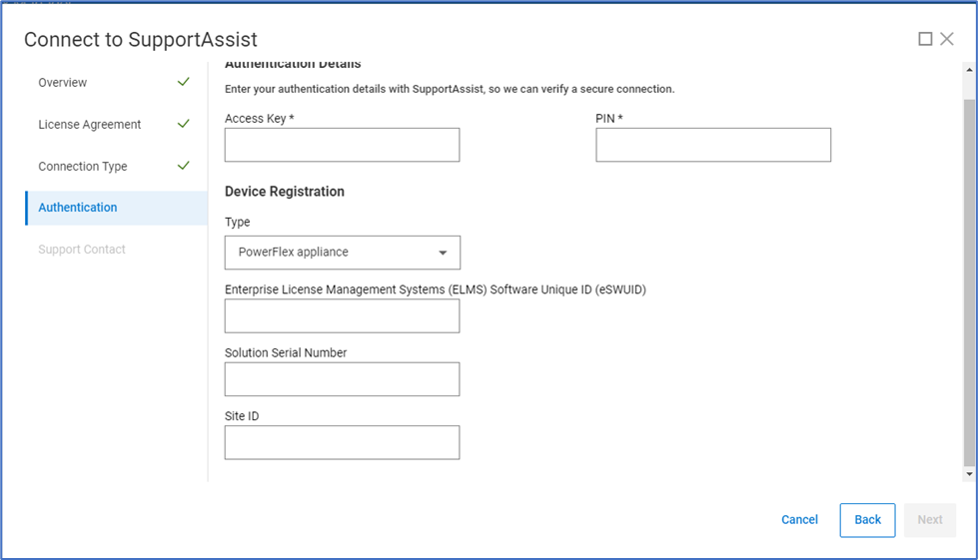The width and height of the screenshot is (978, 560).
Task: Click the Cancel link
Action: coord(799,519)
